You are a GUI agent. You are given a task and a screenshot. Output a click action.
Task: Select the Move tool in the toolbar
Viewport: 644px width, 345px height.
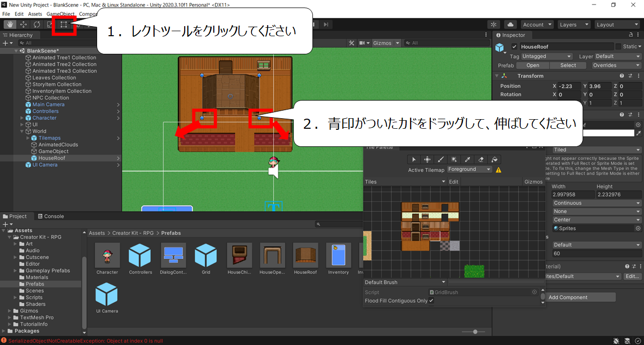click(x=23, y=24)
